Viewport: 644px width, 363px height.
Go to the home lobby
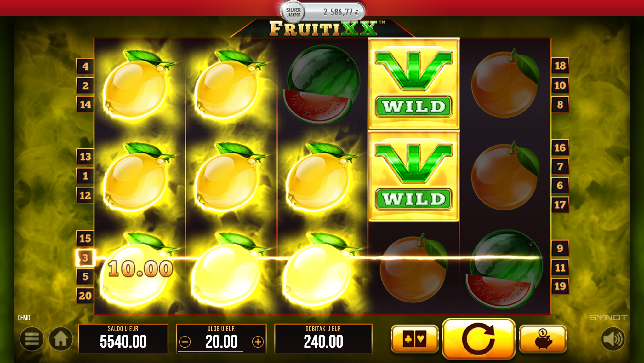click(61, 339)
